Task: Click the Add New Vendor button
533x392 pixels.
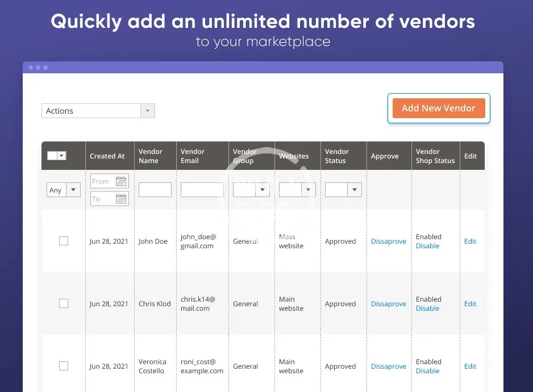Action: pos(438,108)
